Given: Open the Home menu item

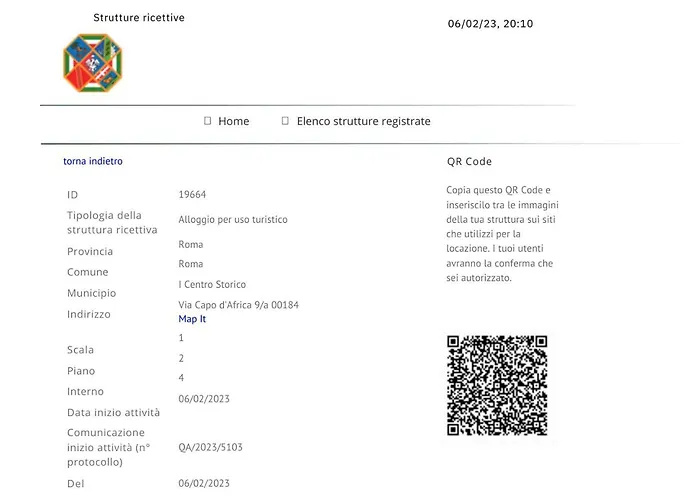Looking at the screenshot, I should [233, 121].
